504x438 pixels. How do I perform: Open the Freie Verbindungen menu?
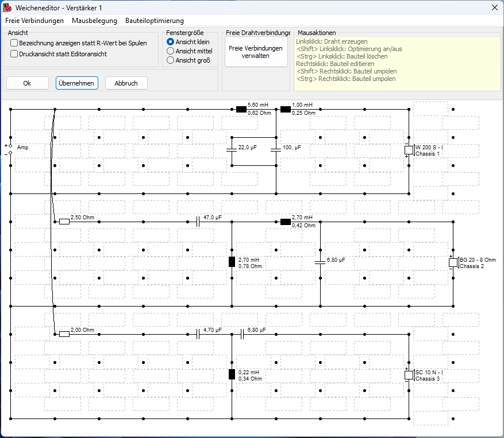[x=34, y=21]
